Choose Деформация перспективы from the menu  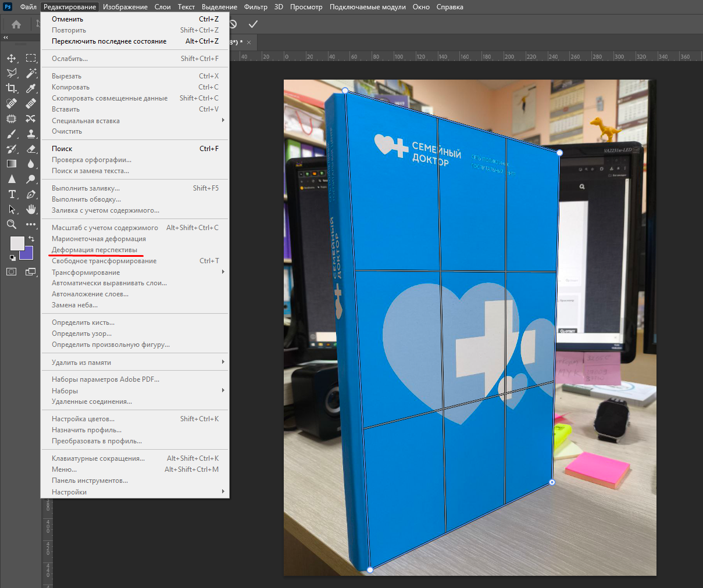coord(95,250)
